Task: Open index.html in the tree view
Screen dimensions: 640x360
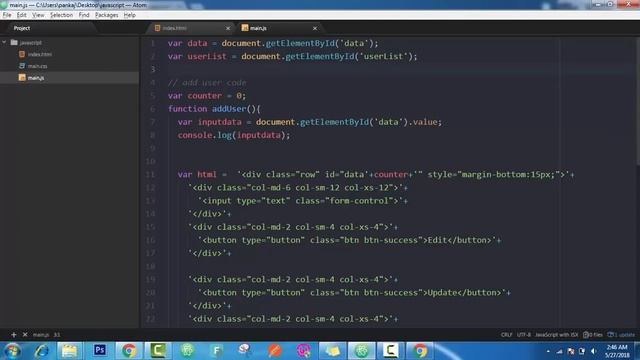Action: [40, 54]
